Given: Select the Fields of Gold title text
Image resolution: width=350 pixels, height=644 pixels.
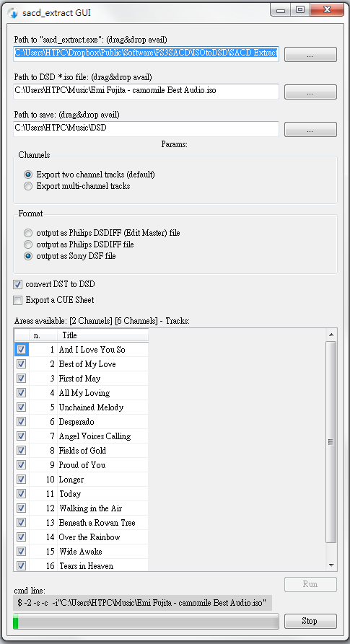Looking at the screenshot, I should coord(82,451).
